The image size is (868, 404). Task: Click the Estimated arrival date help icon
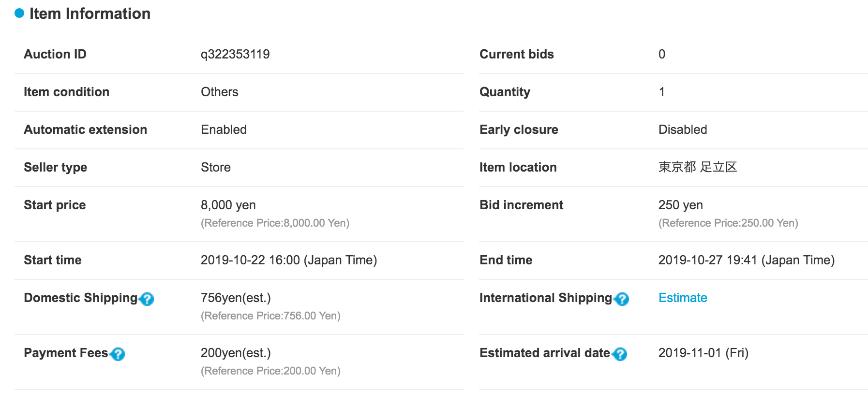tap(620, 354)
